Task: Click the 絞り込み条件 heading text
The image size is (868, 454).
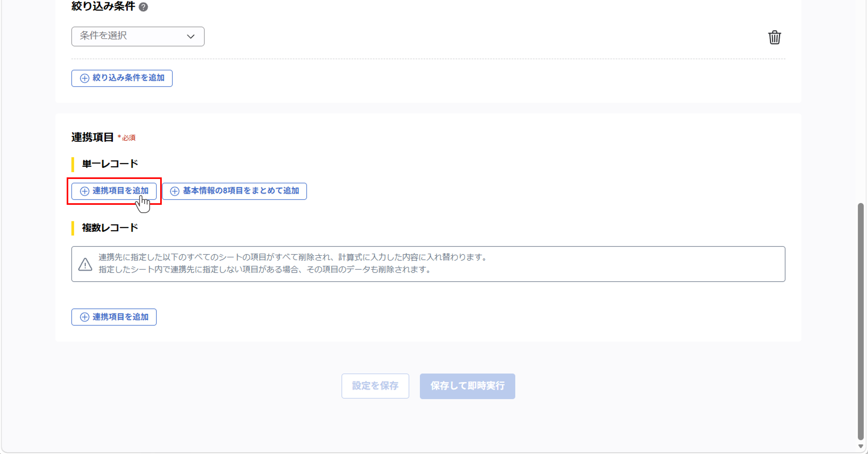Action: (103, 6)
